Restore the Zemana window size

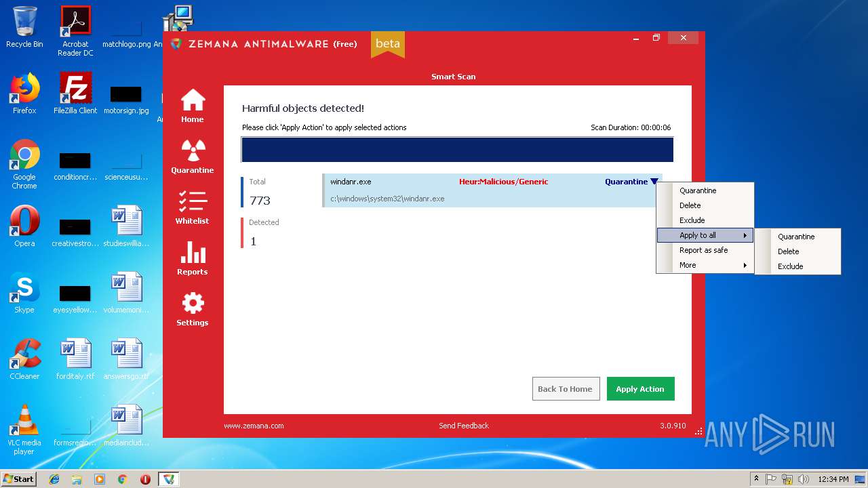[x=656, y=38]
